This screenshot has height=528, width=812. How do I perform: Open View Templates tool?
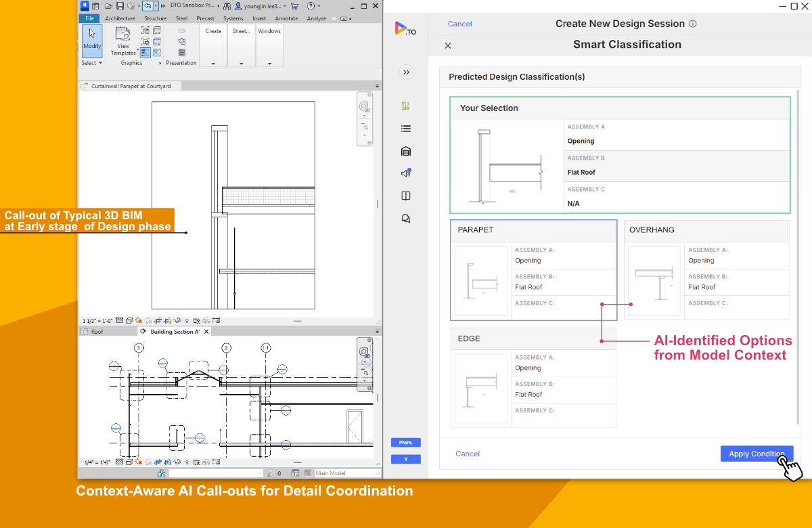coord(123,41)
